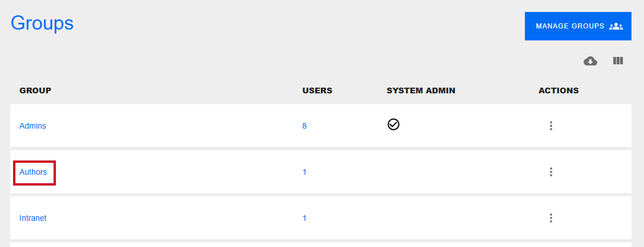Image resolution: width=644 pixels, height=247 pixels.
Task: Click the Manage Groups button
Action: click(x=578, y=26)
